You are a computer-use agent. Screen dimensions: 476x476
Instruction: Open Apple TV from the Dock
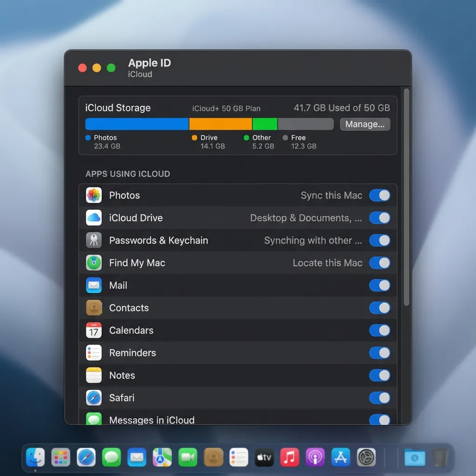[x=264, y=457]
